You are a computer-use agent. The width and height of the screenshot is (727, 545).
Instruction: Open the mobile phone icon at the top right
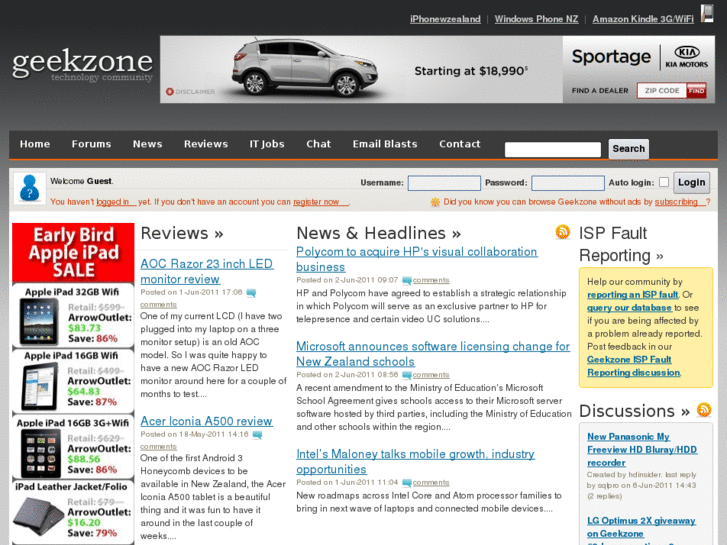click(x=707, y=13)
